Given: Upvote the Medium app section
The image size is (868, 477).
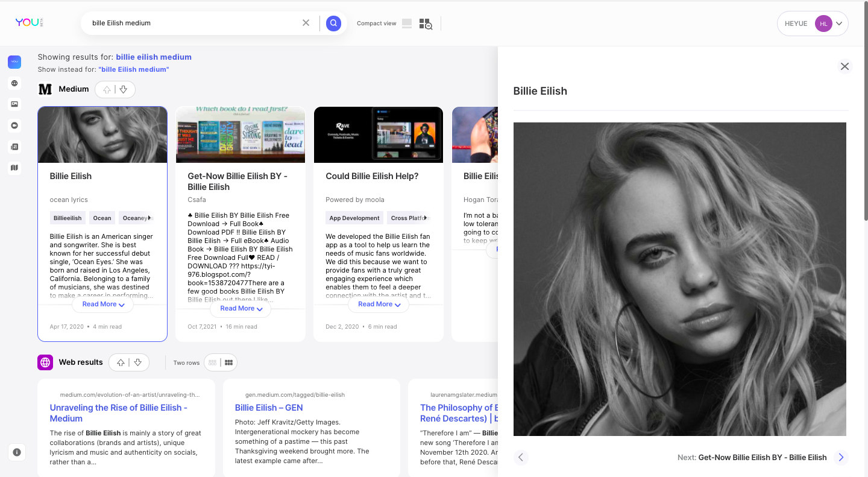Looking at the screenshot, I should pos(107,89).
